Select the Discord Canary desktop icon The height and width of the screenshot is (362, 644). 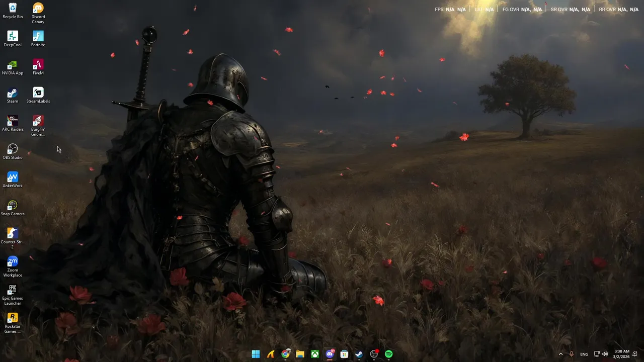[x=38, y=13]
